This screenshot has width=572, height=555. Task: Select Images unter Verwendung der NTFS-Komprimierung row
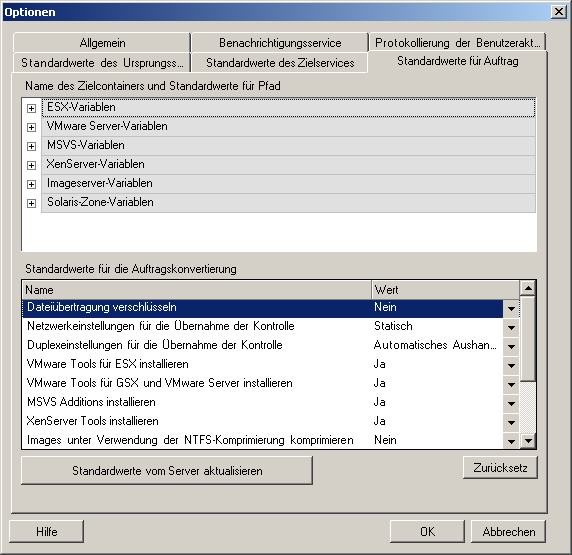tap(271, 440)
